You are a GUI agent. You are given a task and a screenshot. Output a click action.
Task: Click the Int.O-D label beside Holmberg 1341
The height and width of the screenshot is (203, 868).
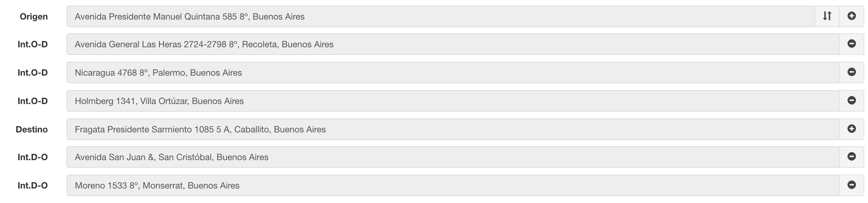pos(33,101)
